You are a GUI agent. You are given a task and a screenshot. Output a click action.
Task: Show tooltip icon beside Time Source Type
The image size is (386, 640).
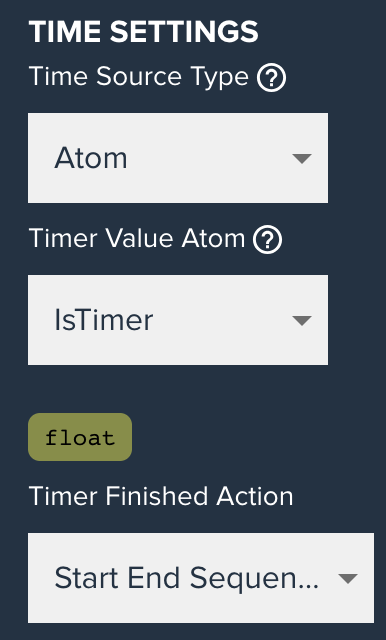[271, 77]
